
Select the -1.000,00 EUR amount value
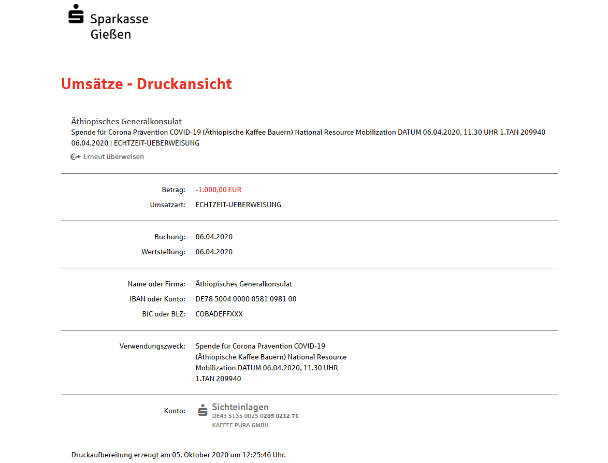(221, 189)
